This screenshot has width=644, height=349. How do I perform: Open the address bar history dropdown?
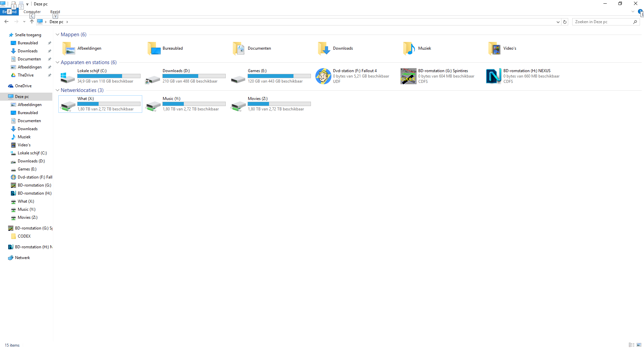pyautogui.click(x=558, y=22)
